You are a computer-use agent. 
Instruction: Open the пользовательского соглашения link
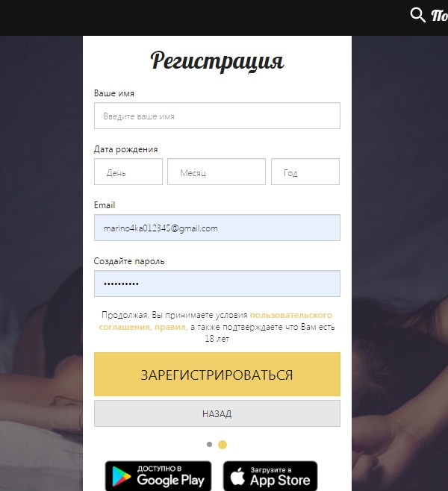[216, 321]
